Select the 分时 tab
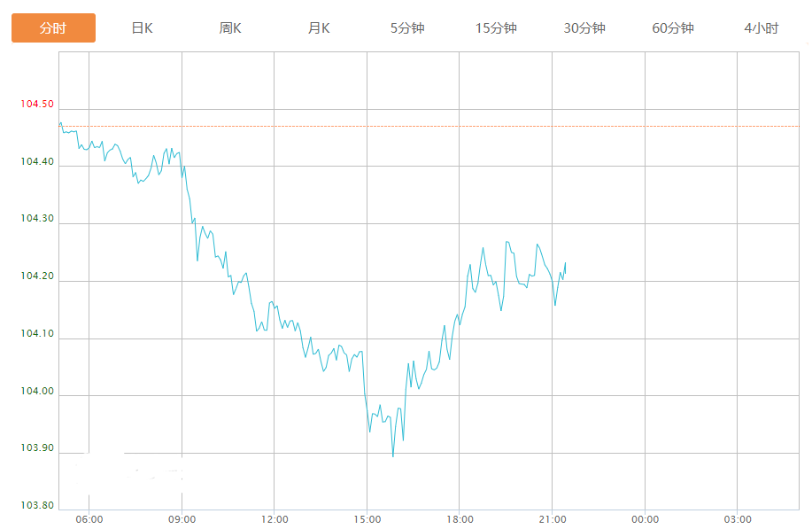812x529 pixels. 53,28
